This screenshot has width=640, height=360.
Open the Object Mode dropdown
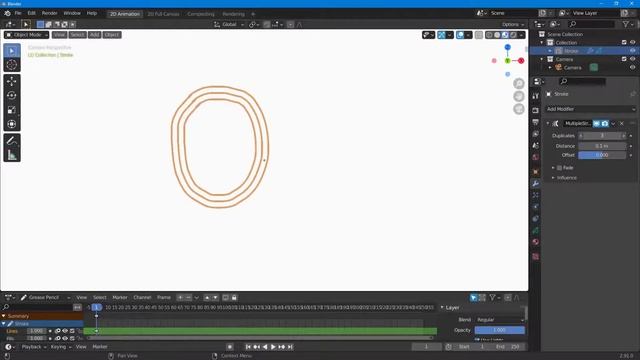point(26,35)
